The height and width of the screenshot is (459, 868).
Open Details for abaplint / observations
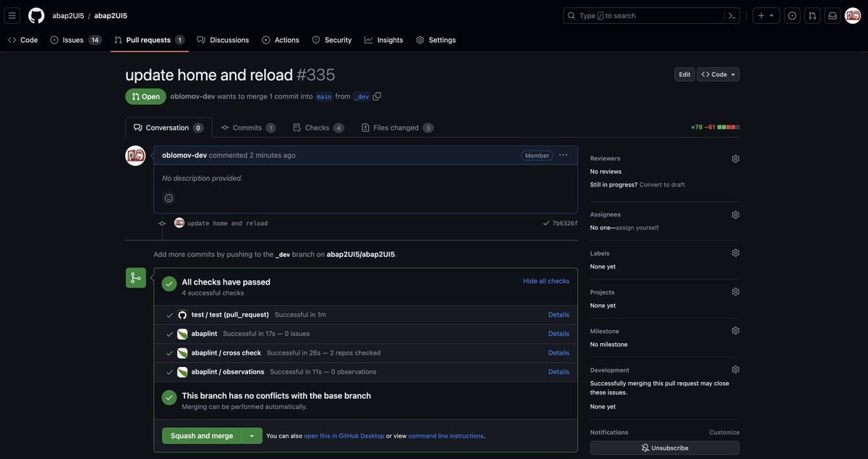pyautogui.click(x=558, y=372)
